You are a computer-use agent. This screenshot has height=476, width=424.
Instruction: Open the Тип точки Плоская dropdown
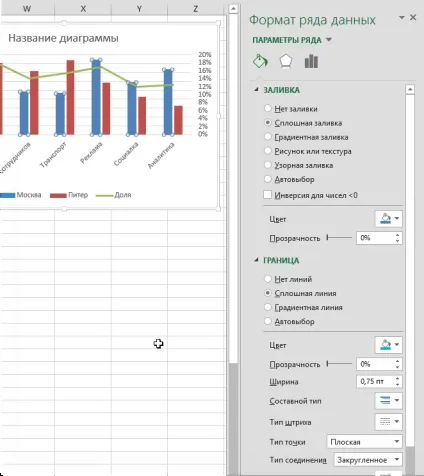point(365,442)
